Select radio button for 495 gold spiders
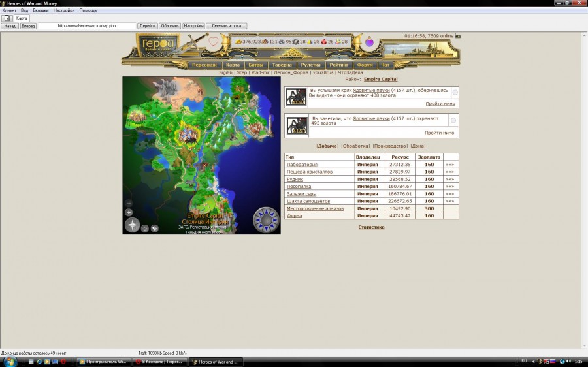Screen dimensions: 588x367 coord(453,120)
